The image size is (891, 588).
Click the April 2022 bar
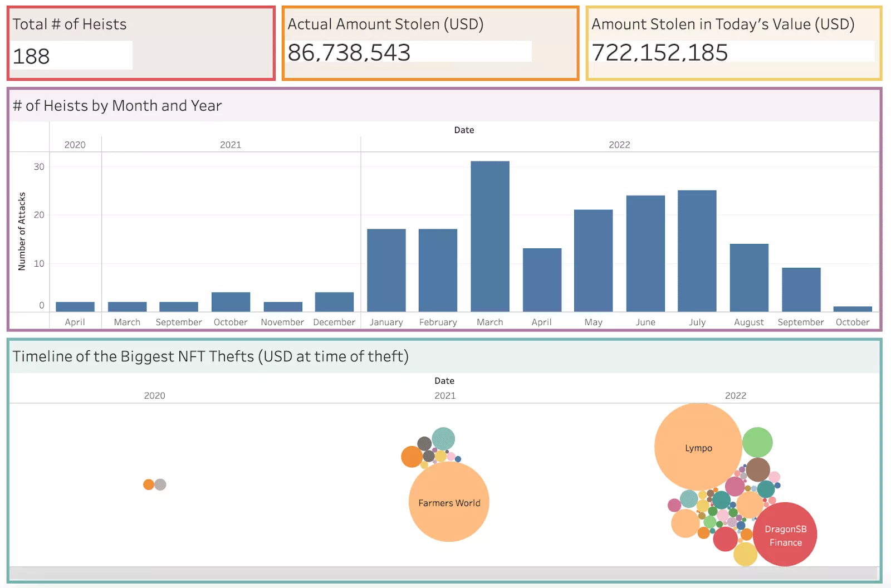(x=542, y=280)
